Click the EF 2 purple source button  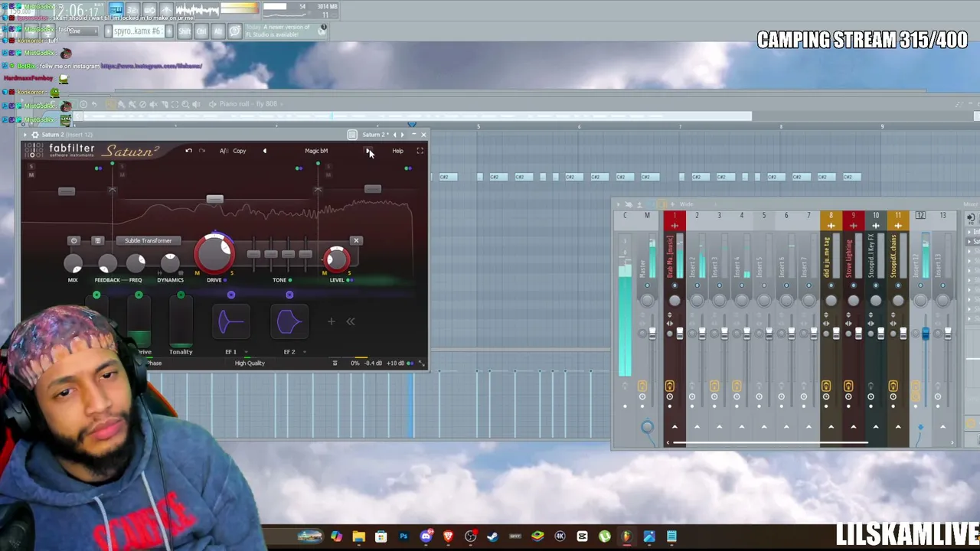289,295
